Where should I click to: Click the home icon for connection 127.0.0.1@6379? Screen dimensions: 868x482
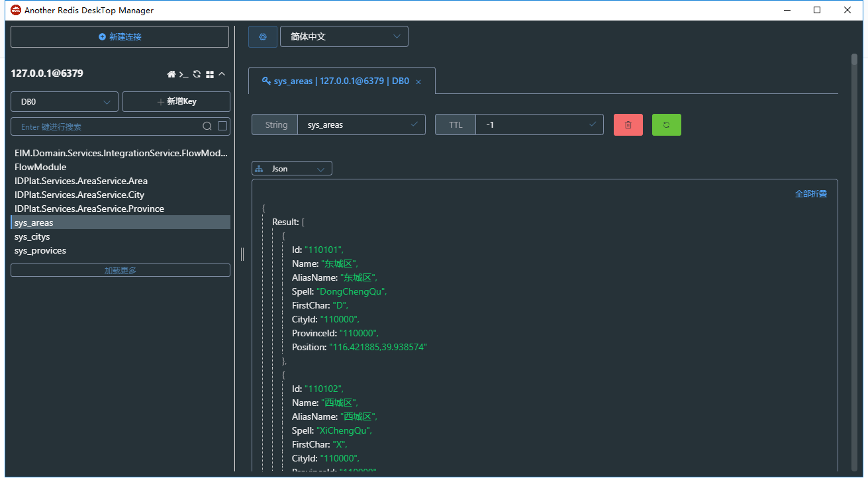coord(171,74)
